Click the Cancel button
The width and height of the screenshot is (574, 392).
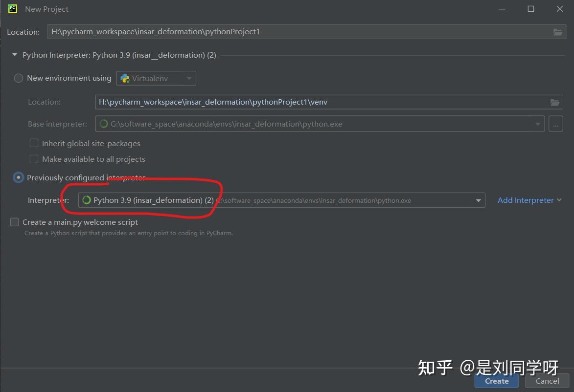[547, 381]
